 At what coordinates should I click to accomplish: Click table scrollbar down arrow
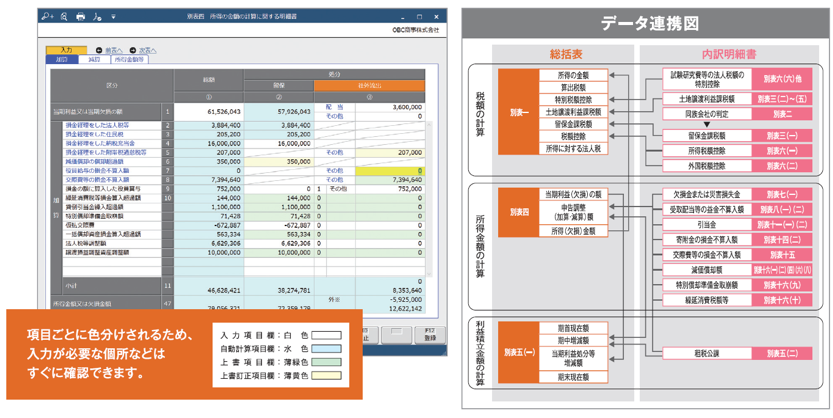click(x=429, y=273)
